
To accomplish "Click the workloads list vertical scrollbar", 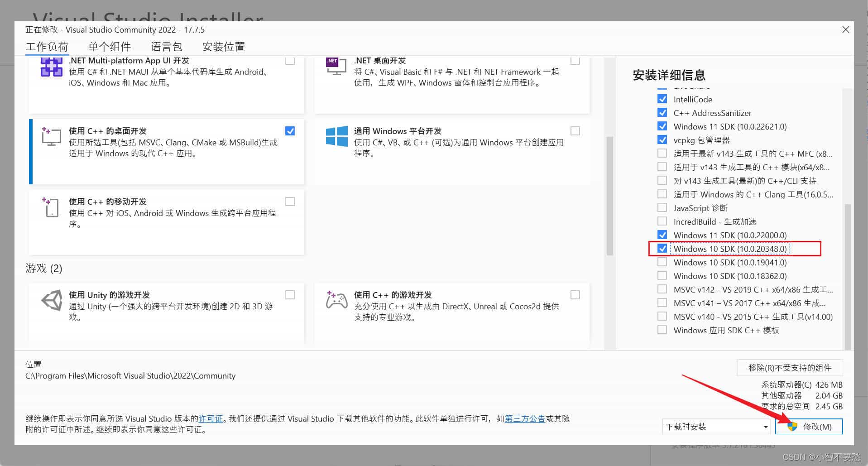I will click(x=609, y=196).
